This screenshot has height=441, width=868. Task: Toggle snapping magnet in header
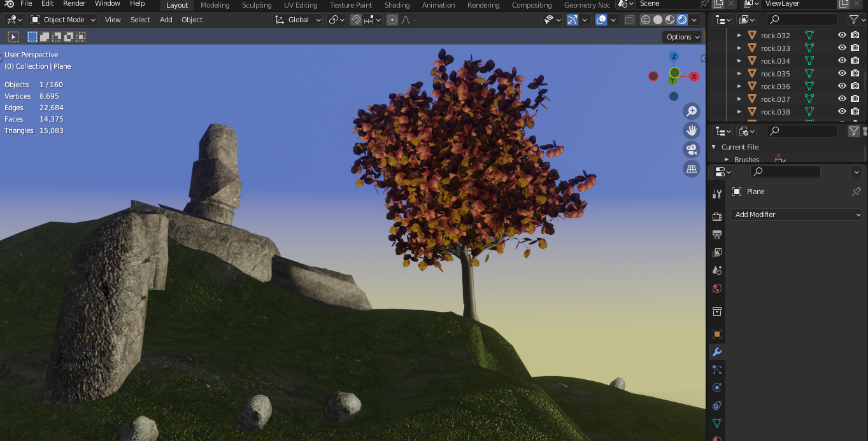[x=357, y=20]
